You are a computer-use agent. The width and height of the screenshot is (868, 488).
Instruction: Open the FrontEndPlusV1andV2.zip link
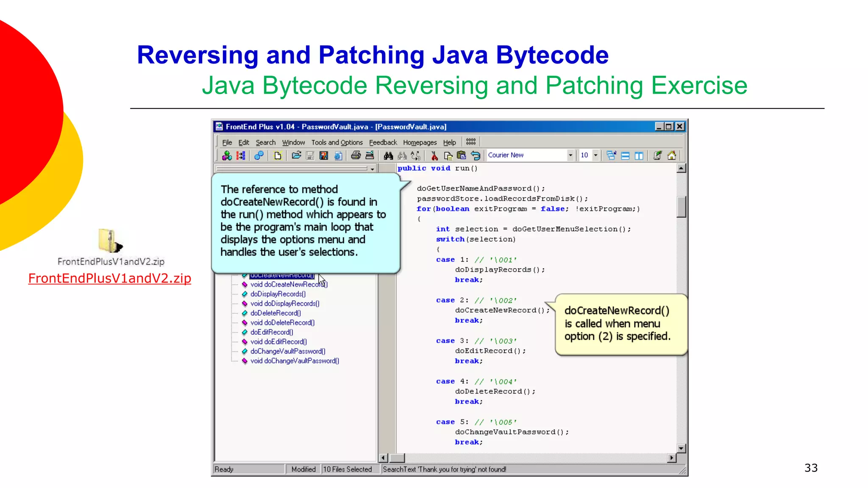(110, 278)
